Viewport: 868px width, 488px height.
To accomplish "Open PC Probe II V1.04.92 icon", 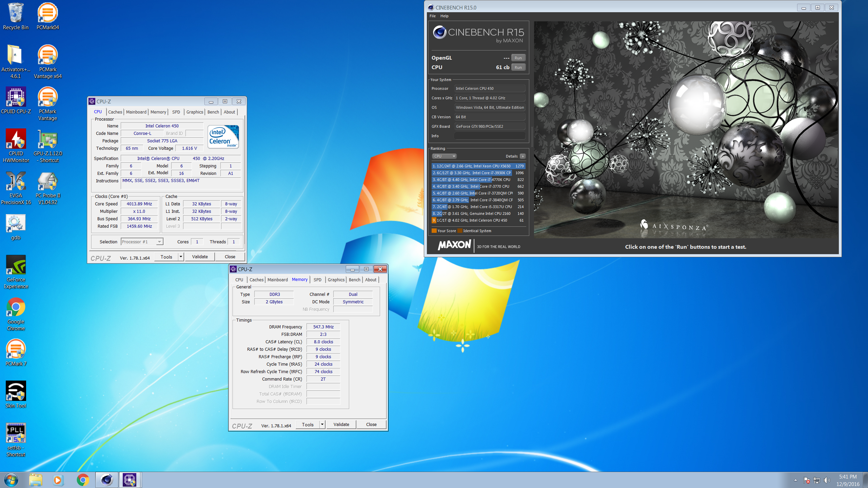I will click(48, 188).
